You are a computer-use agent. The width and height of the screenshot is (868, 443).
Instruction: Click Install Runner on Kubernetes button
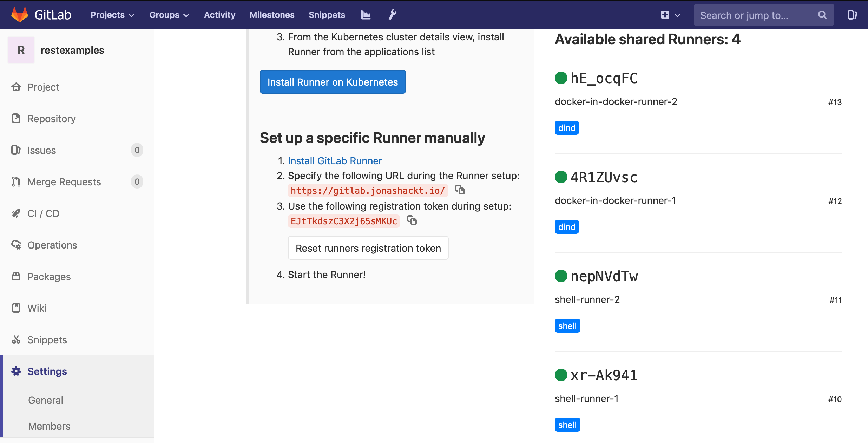pyautogui.click(x=333, y=82)
